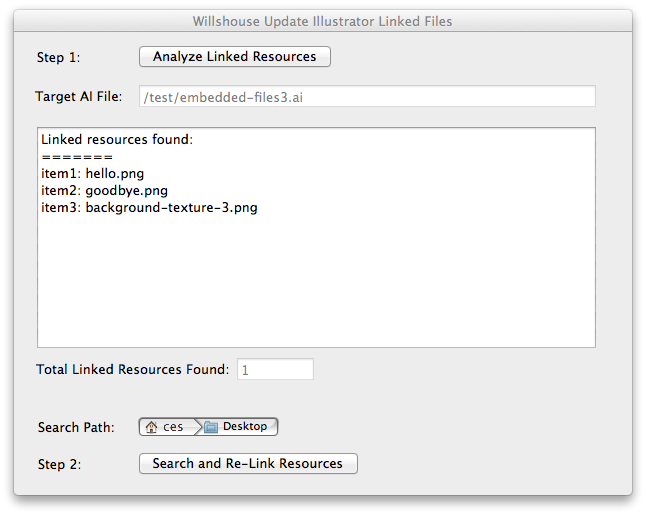Click Analyze Linked Resources button
646x515 pixels.
pos(235,56)
